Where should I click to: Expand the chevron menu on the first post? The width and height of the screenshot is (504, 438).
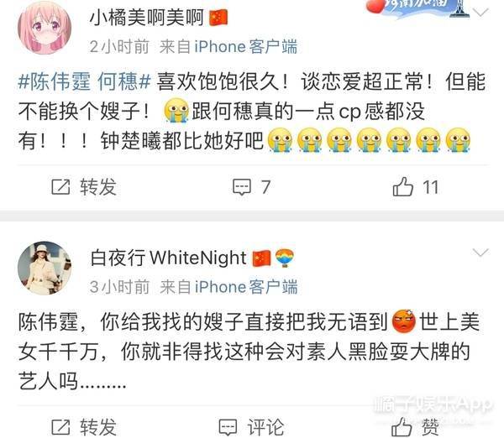coord(481,13)
